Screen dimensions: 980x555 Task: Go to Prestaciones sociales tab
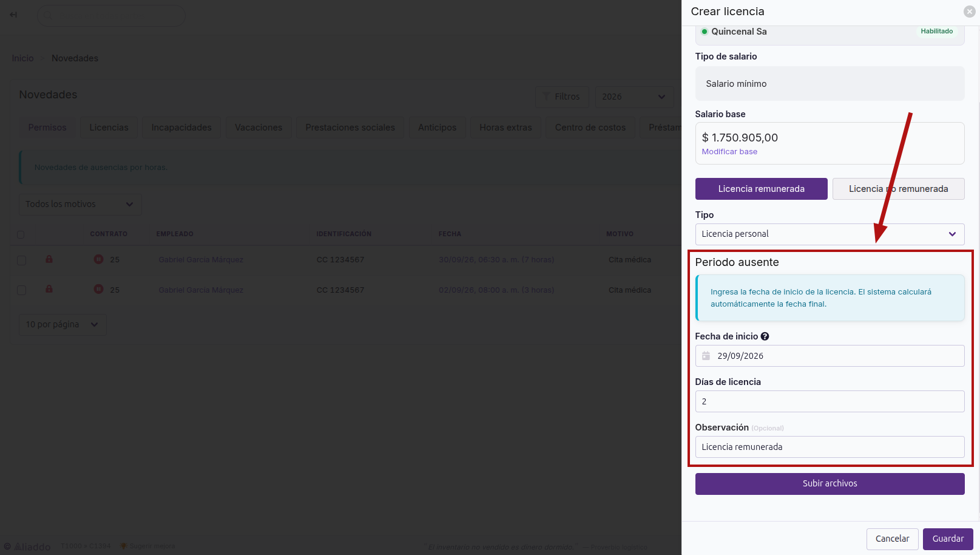click(x=350, y=128)
